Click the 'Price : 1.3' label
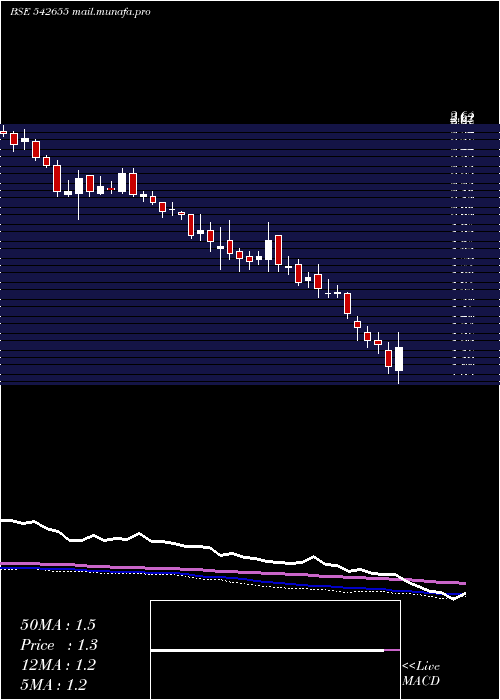This screenshot has height=700, width=500. pyautogui.click(x=59, y=645)
